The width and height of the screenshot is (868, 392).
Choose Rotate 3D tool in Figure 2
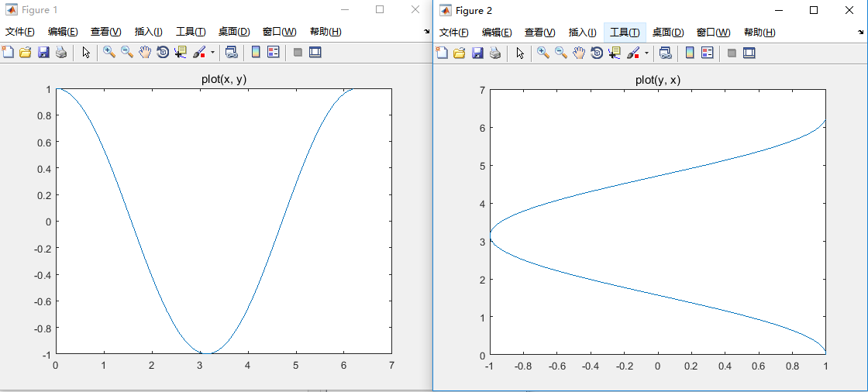pos(596,53)
